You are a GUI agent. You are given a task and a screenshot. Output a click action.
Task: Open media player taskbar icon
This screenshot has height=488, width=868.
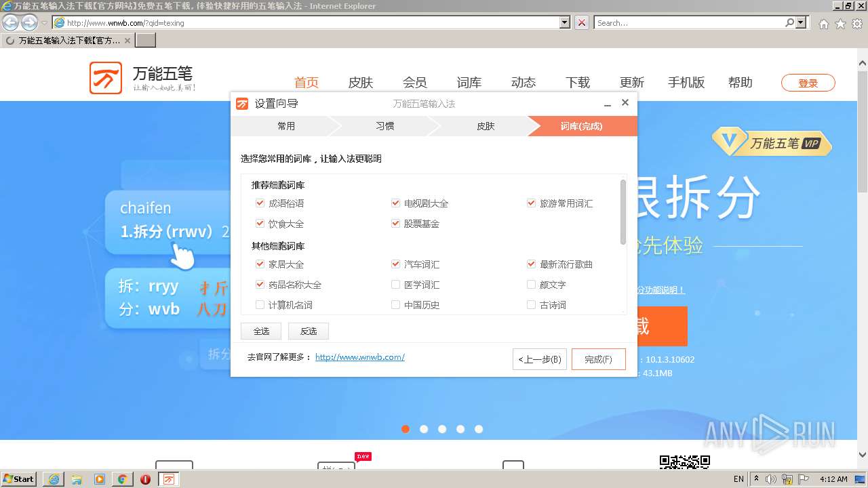100,479
